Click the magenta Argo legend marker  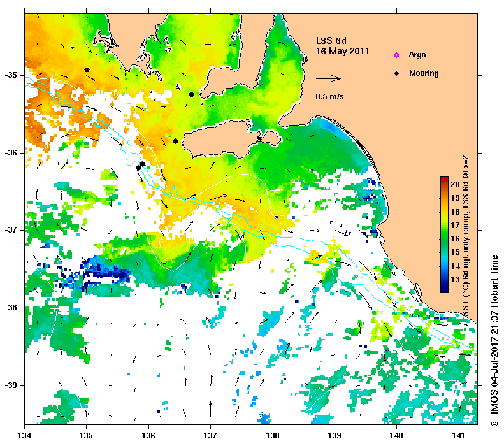[396, 55]
